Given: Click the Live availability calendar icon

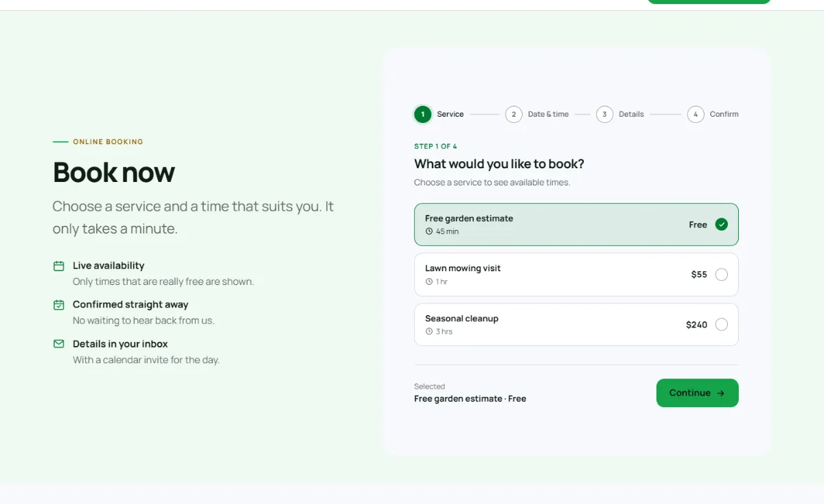Looking at the screenshot, I should click(59, 266).
